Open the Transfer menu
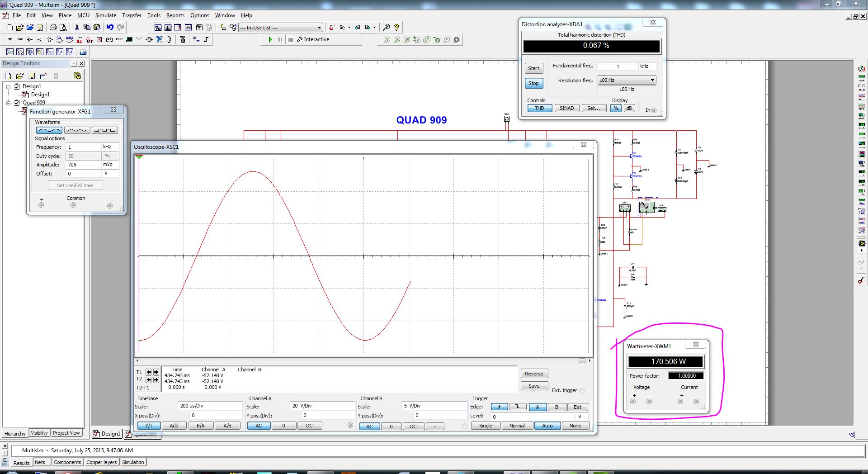 132,15
